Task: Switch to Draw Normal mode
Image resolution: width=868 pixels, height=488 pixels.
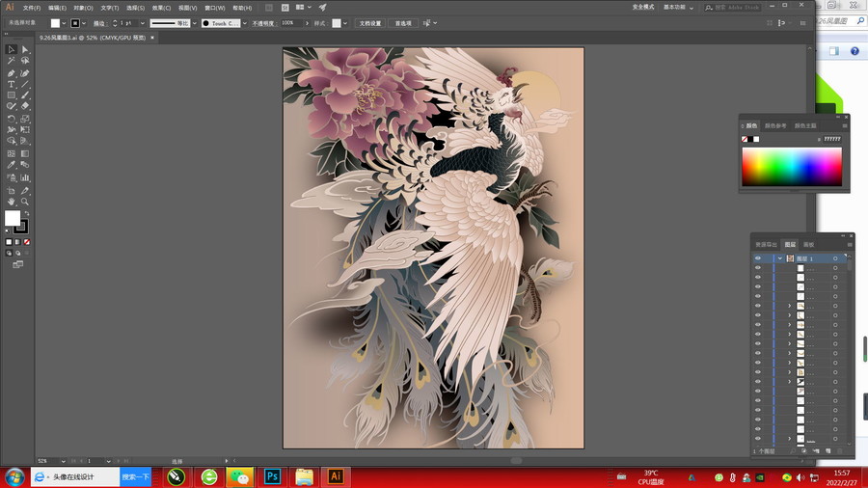Action: pyautogui.click(x=9, y=253)
